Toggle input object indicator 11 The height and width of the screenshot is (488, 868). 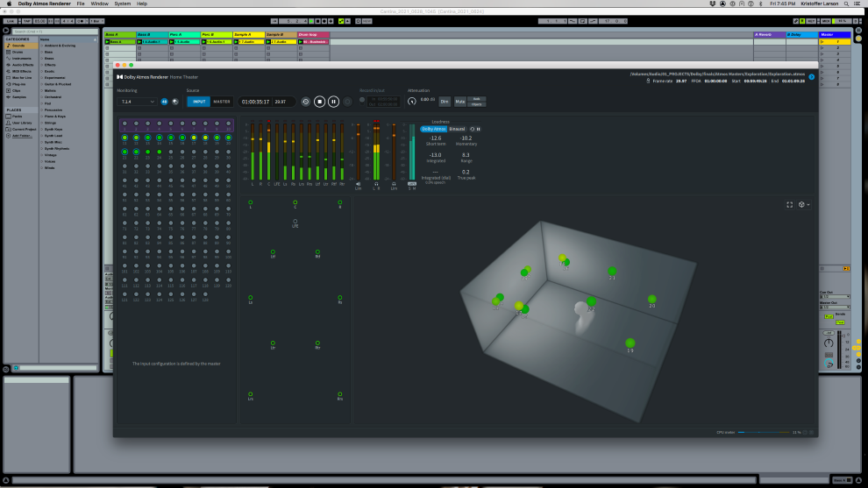pyautogui.click(x=125, y=138)
